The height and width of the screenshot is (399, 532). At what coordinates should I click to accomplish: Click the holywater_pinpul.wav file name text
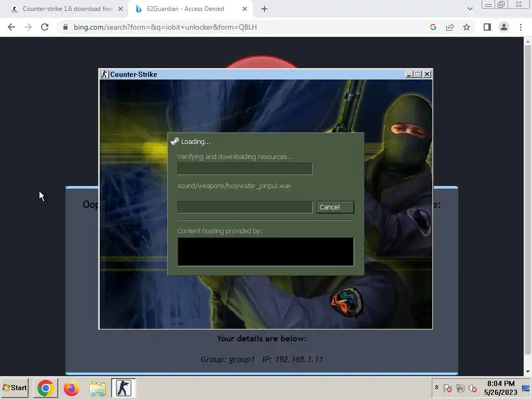(234, 186)
